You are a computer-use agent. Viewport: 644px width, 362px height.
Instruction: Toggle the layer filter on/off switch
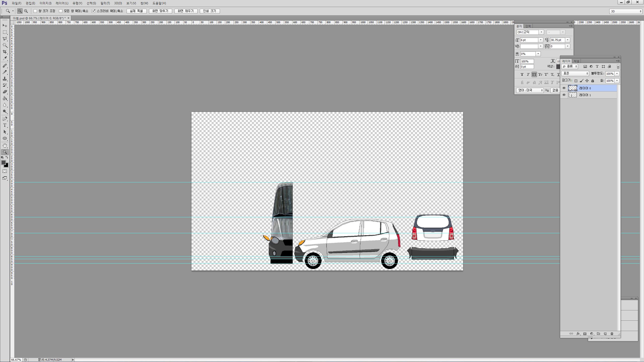tap(618, 66)
